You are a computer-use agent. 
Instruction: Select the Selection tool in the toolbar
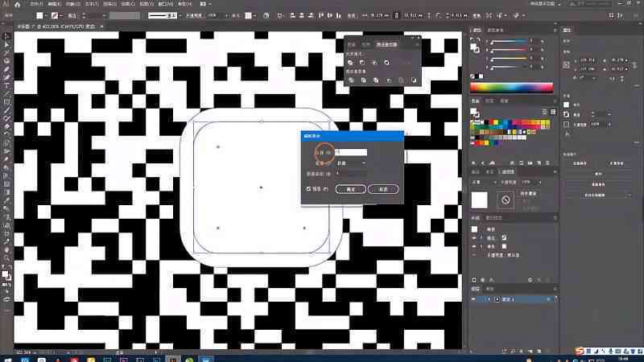click(x=6, y=36)
